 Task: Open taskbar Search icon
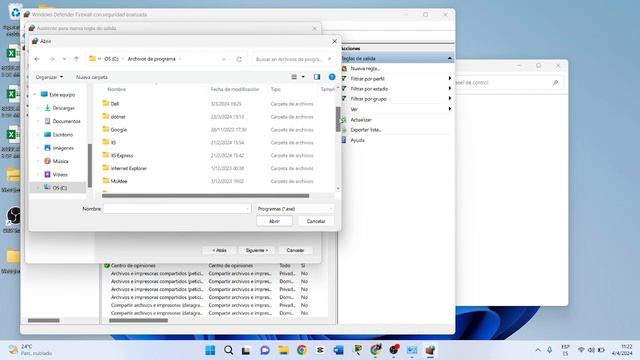229,350
